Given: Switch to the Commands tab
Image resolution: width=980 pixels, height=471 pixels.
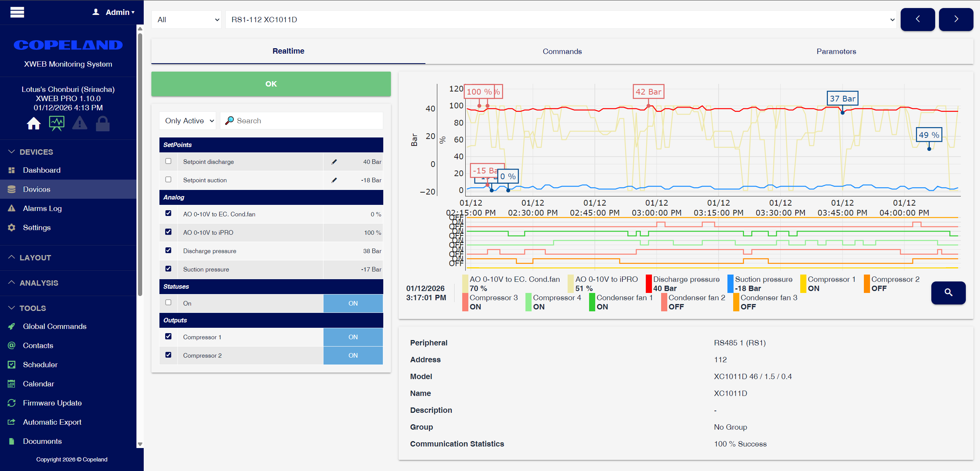Looking at the screenshot, I should pos(562,51).
